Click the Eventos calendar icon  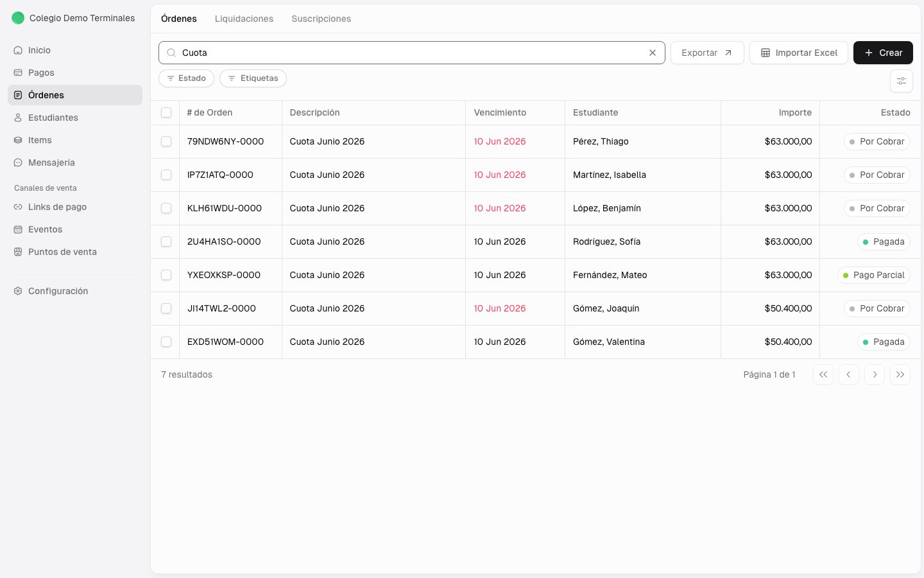pyautogui.click(x=18, y=229)
